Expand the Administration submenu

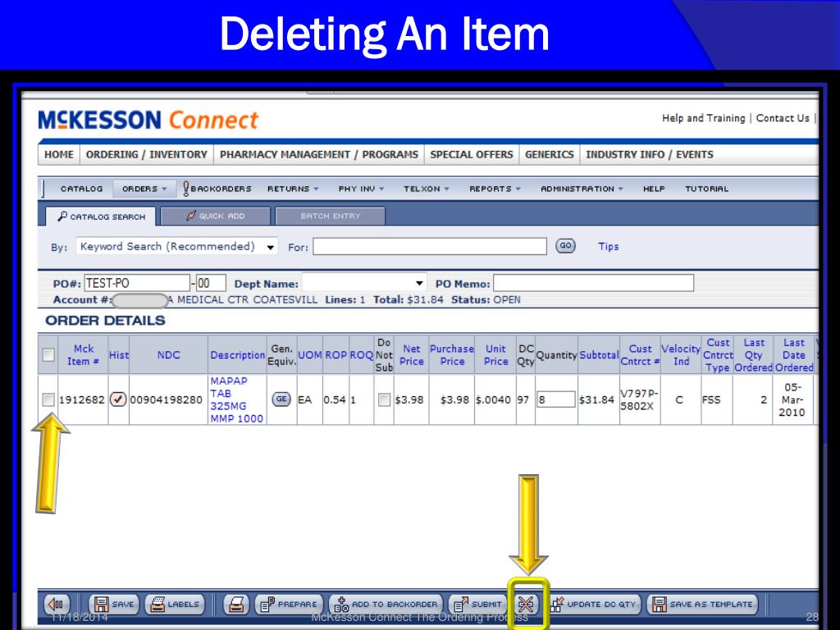[x=582, y=189]
